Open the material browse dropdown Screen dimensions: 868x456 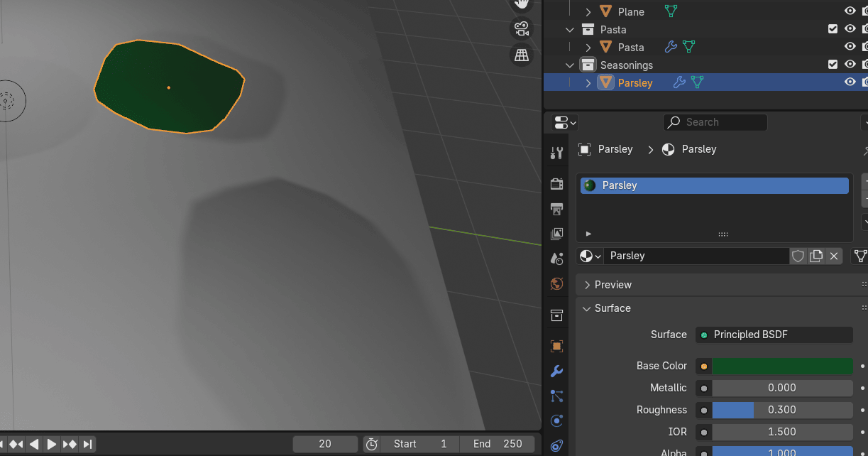pos(591,256)
